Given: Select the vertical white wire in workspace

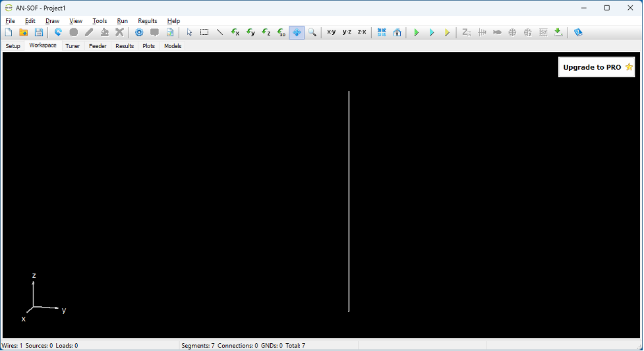Looking at the screenshot, I should click(x=349, y=201).
